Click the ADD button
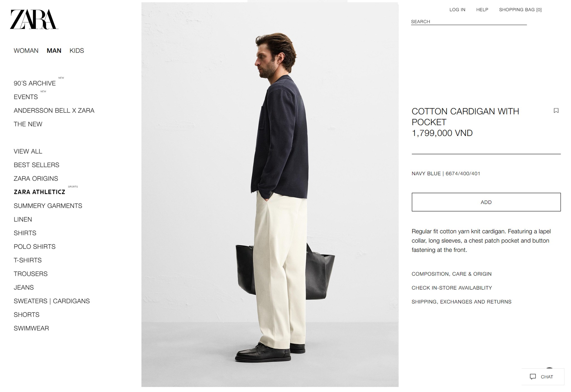Screen dimensions: 571x392 point(486,202)
